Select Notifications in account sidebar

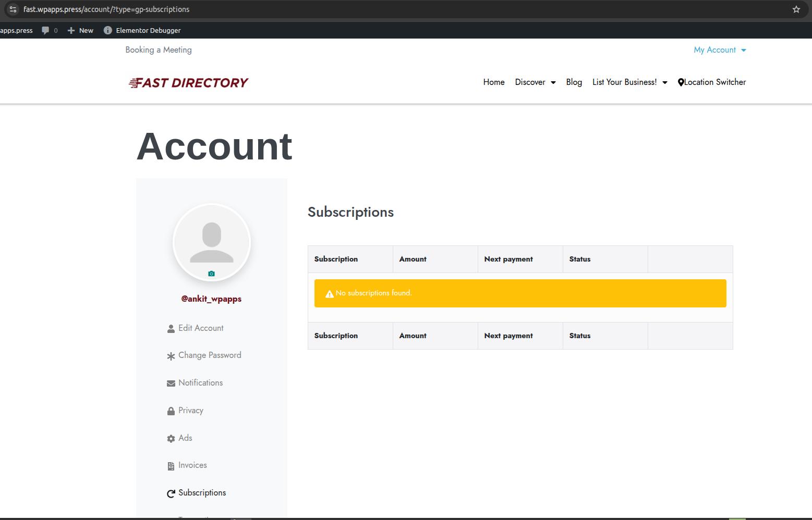[x=200, y=383]
